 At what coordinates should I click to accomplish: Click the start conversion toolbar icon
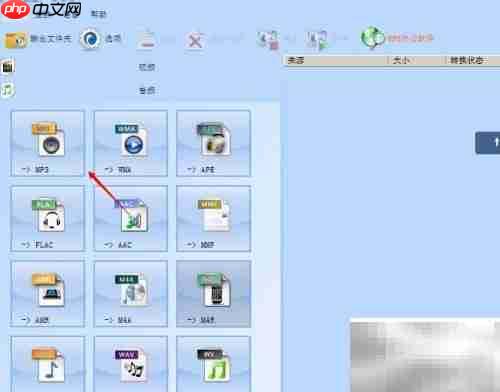pos(317,40)
